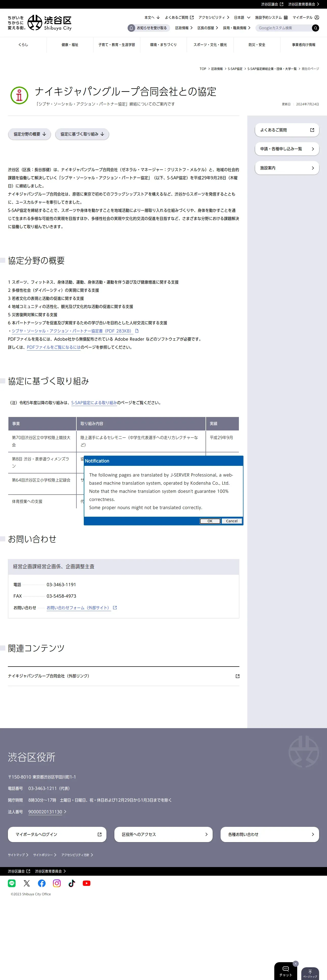Open the X social icon

coord(27,883)
